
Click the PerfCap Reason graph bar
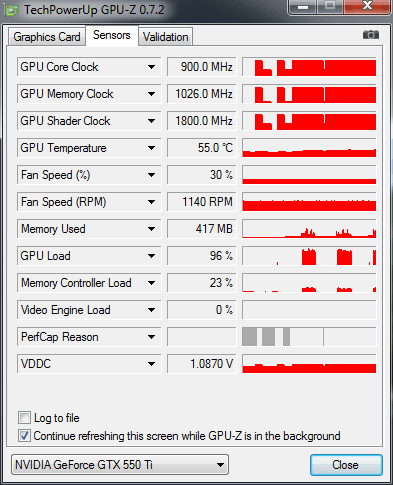[x=309, y=337]
